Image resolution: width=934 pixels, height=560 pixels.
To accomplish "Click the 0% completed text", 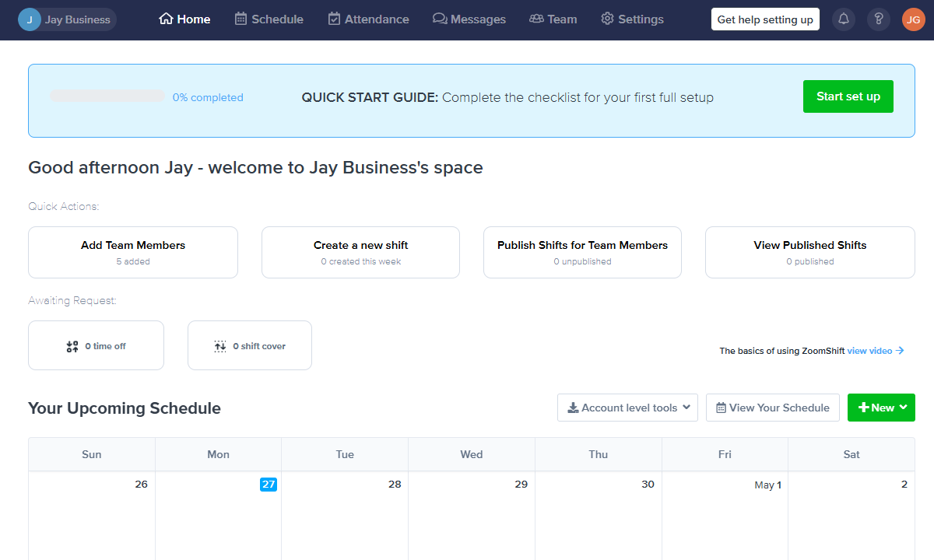I will 208,98.
